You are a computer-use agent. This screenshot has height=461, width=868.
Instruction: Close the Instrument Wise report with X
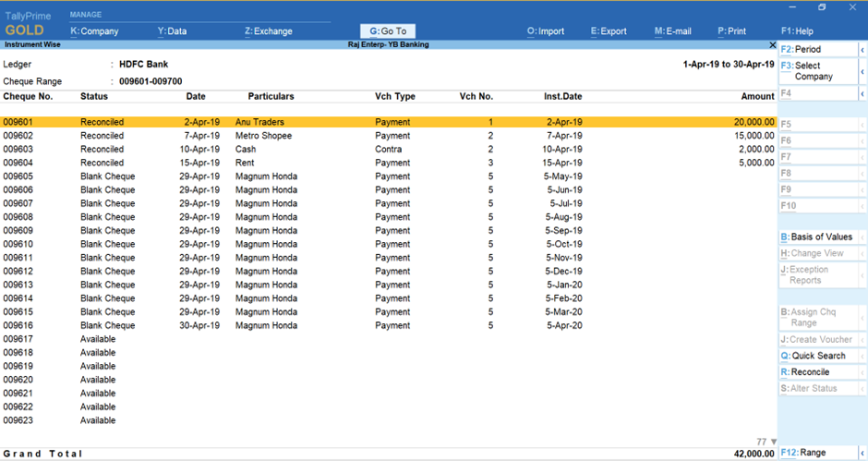tap(772, 44)
